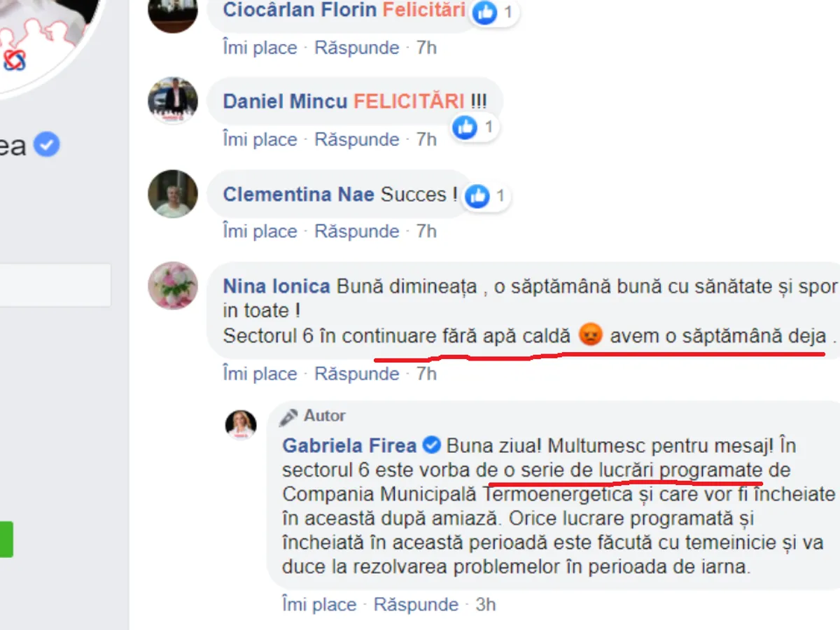
Task: Click the input field in left sidebar
Action: (55, 285)
